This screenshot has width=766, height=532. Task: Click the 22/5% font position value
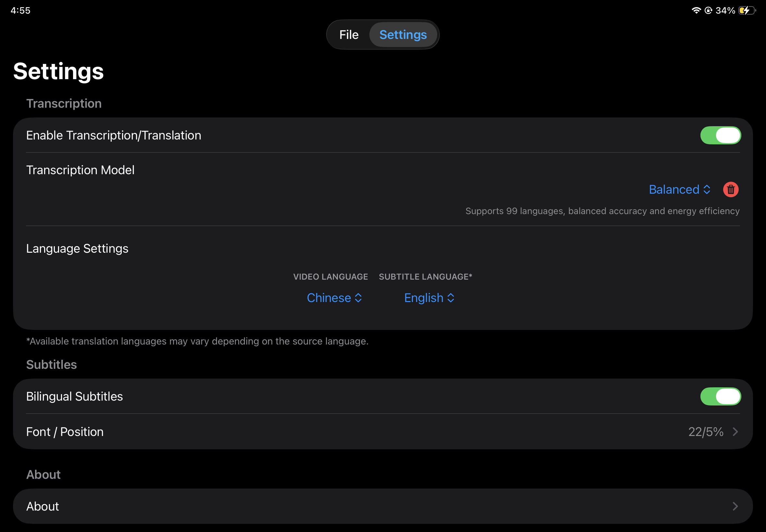706,432
